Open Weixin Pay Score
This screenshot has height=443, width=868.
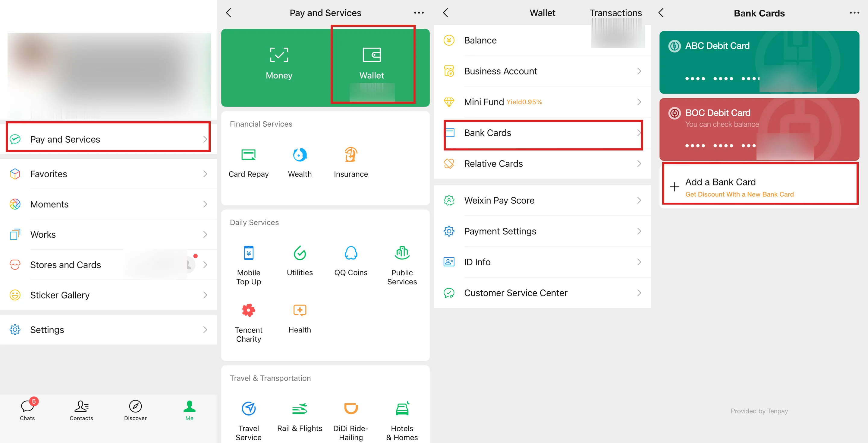tap(542, 201)
